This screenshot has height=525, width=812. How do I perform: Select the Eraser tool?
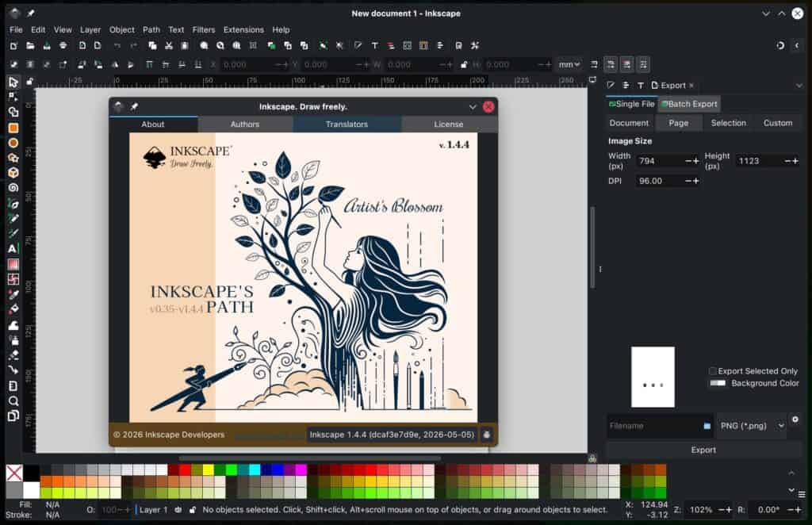[x=13, y=356]
